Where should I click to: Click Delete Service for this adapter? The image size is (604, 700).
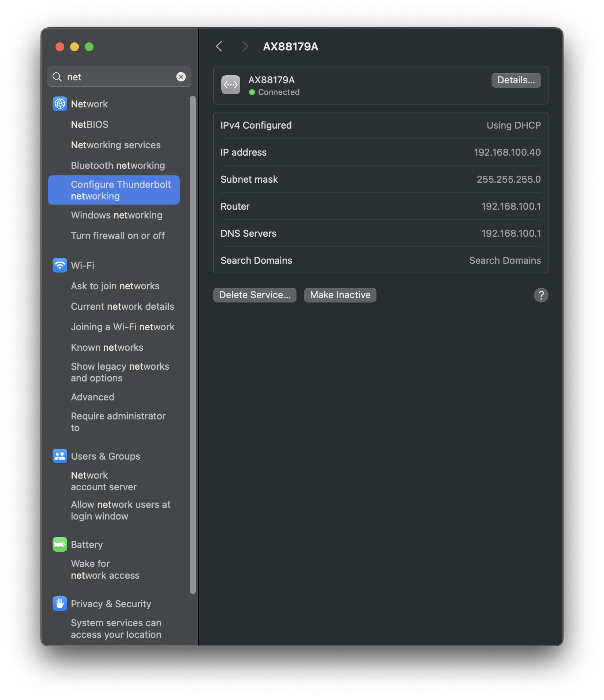click(255, 295)
